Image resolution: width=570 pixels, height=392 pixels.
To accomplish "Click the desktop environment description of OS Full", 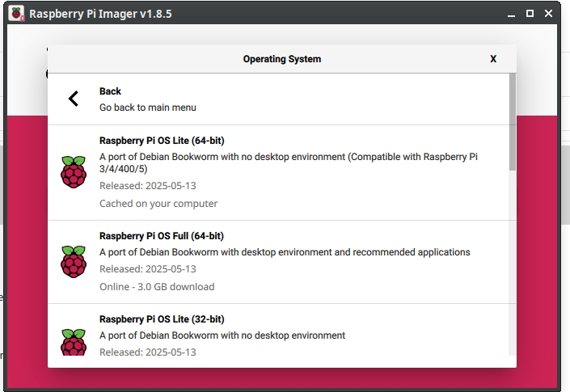I will pos(285,252).
